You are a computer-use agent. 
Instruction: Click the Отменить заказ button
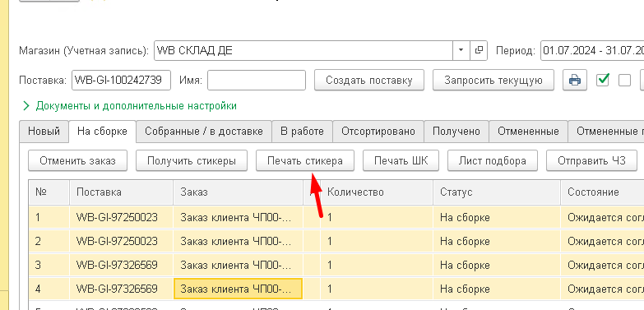[77, 160]
